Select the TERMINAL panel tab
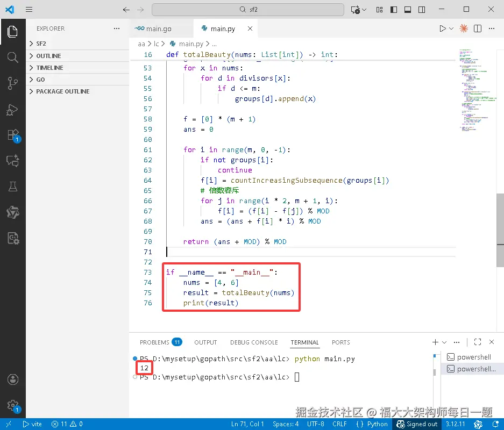The height and width of the screenshot is (430, 504). [304, 342]
